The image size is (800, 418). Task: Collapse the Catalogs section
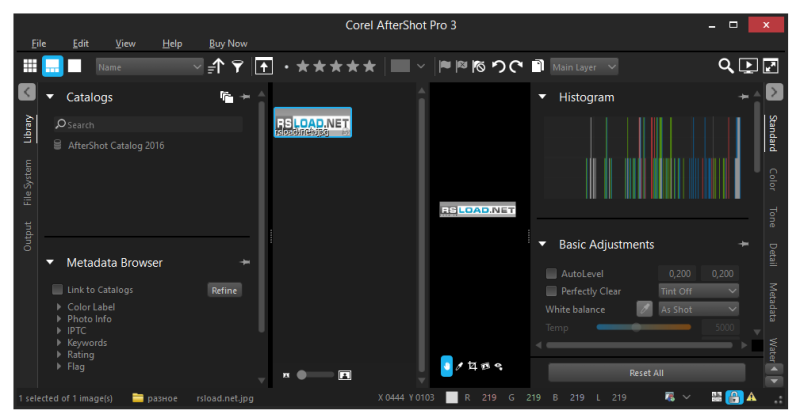click(x=50, y=96)
